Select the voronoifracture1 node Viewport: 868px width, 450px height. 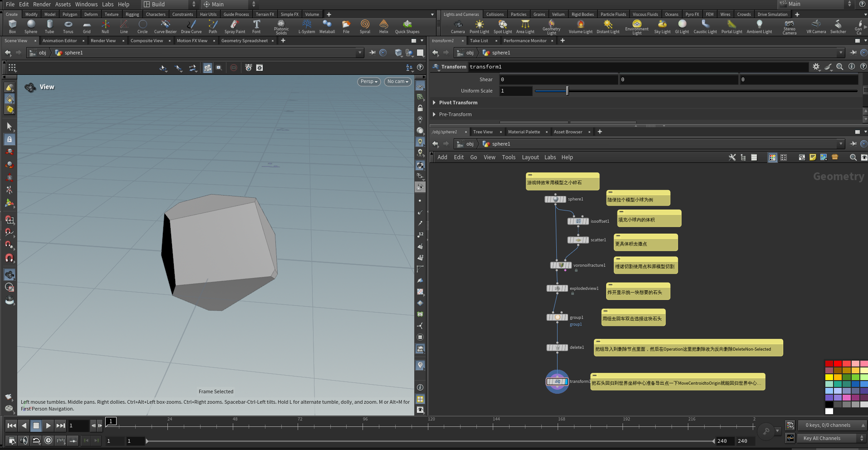pos(561,265)
